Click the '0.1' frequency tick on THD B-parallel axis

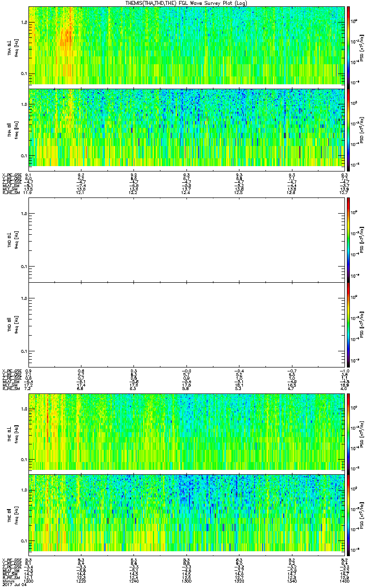[24, 351]
